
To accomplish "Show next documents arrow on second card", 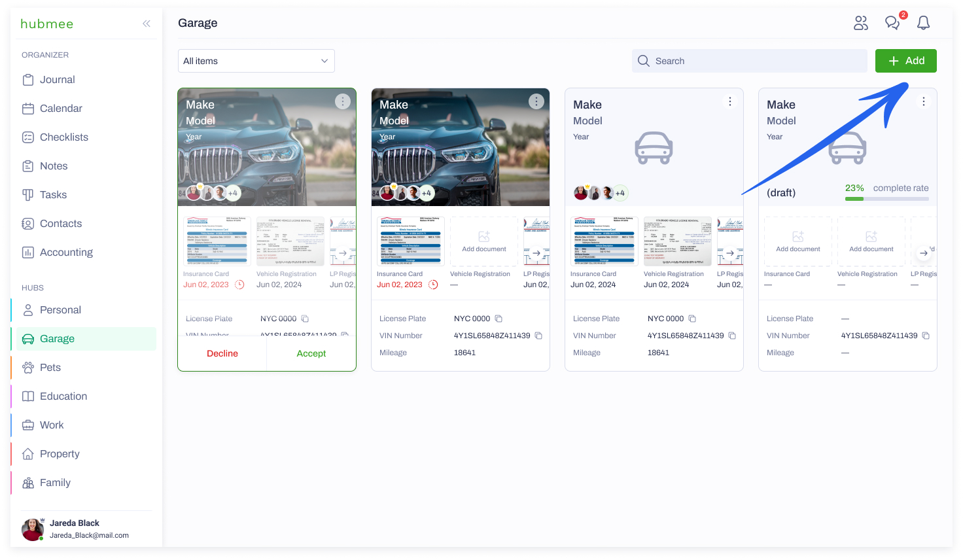I will point(536,253).
